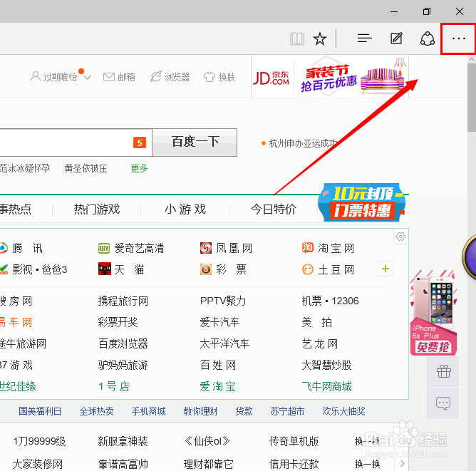Open 大智慧炒股 link

coord(326,365)
